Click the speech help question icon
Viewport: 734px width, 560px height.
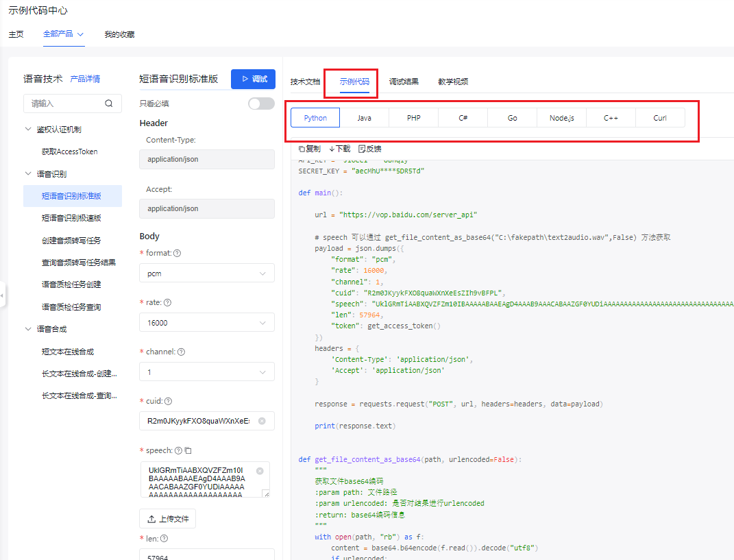pyautogui.click(x=178, y=450)
